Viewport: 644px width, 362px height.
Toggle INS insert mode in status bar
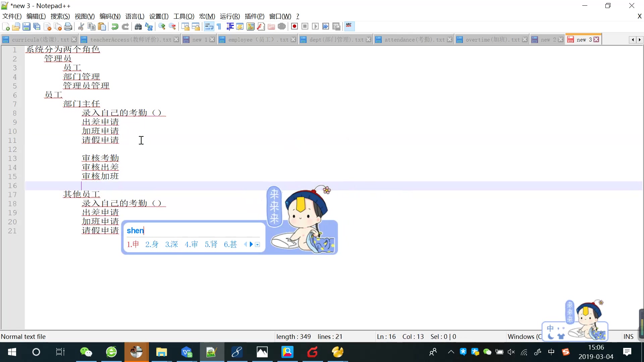(628, 337)
